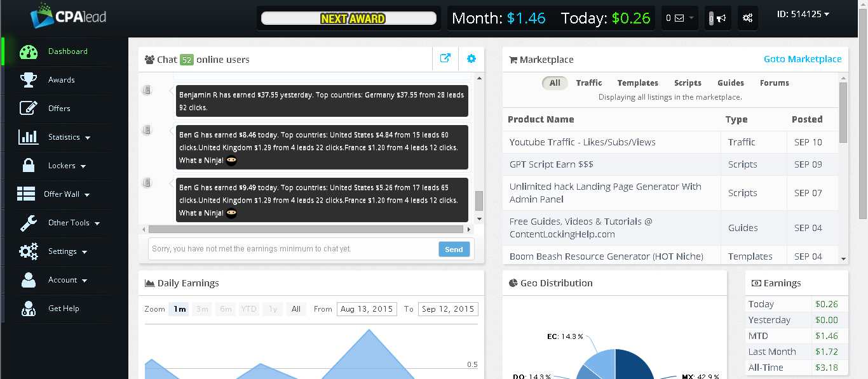Screen dimensions: 868x379
Task: Click the Next Award progress bar
Action: pos(349,18)
